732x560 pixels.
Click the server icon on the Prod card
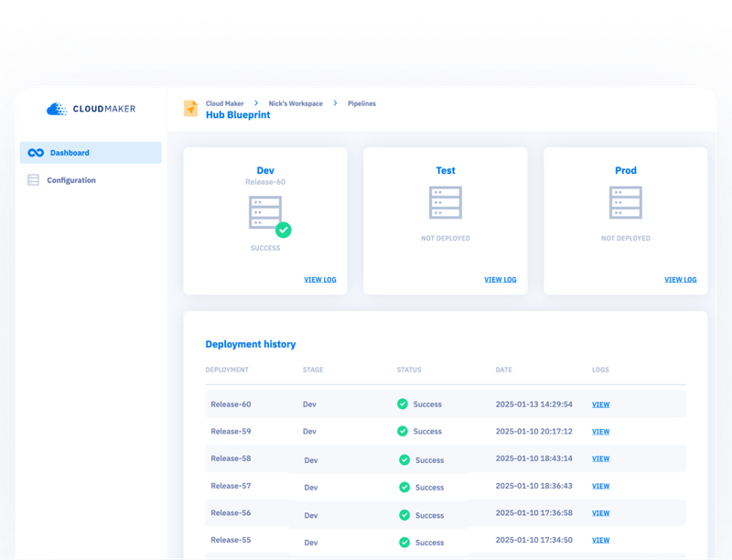[x=626, y=201]
